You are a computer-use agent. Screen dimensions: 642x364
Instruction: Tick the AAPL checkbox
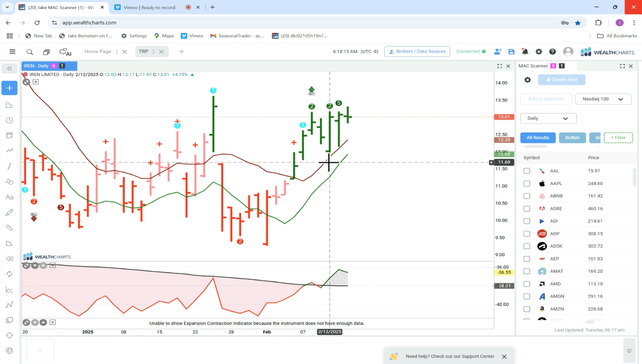click(527, 183)
